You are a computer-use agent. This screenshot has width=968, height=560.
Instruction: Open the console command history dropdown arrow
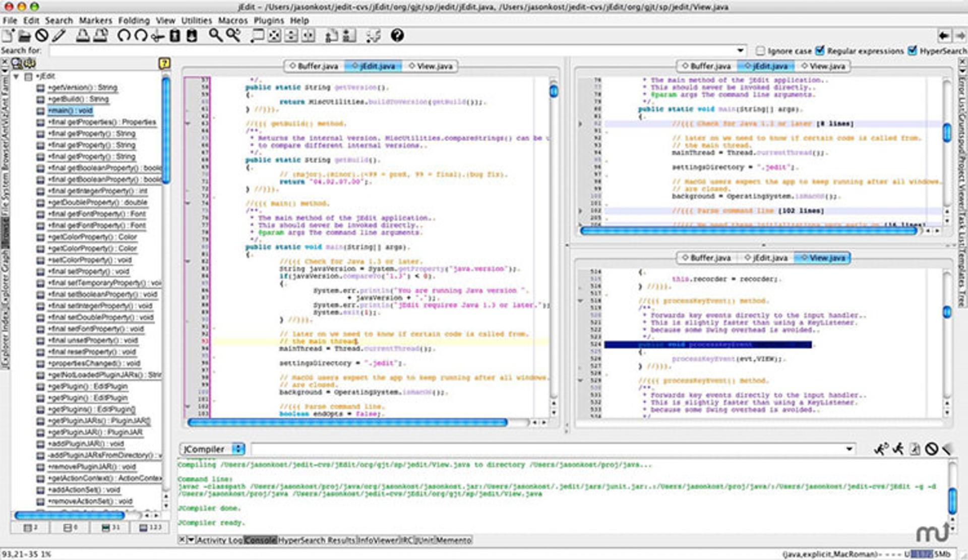[x=850, y=449]
